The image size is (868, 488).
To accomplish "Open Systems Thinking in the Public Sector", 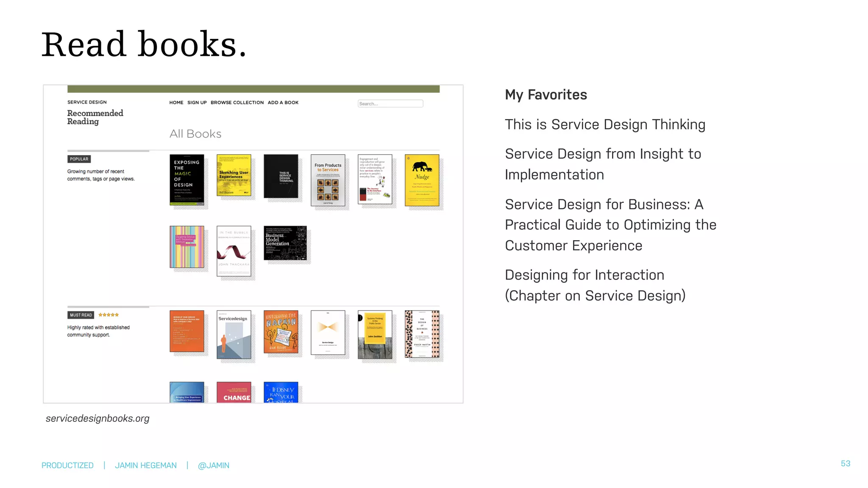I will click(375, 335).
